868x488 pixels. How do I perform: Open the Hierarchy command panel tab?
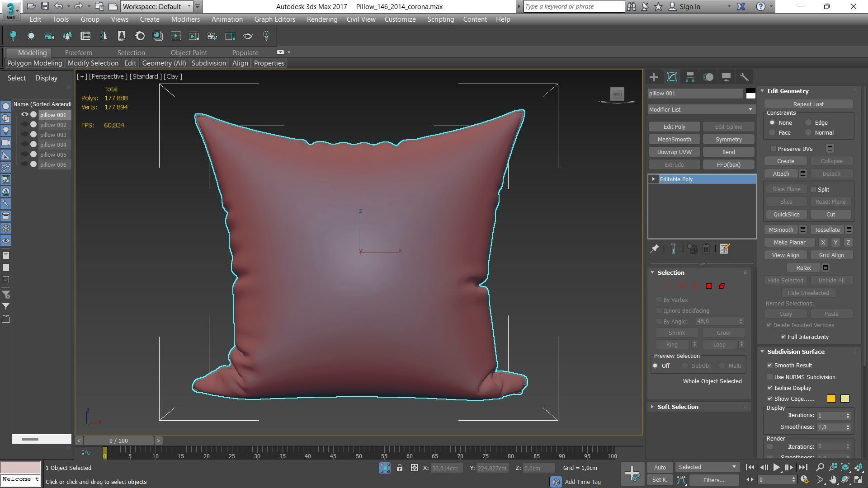pos(690,77)
